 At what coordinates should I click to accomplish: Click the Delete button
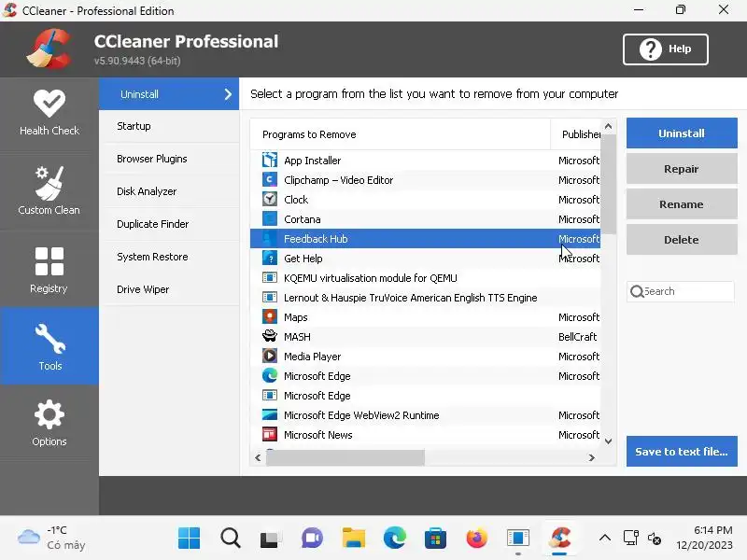coord(682,240)
